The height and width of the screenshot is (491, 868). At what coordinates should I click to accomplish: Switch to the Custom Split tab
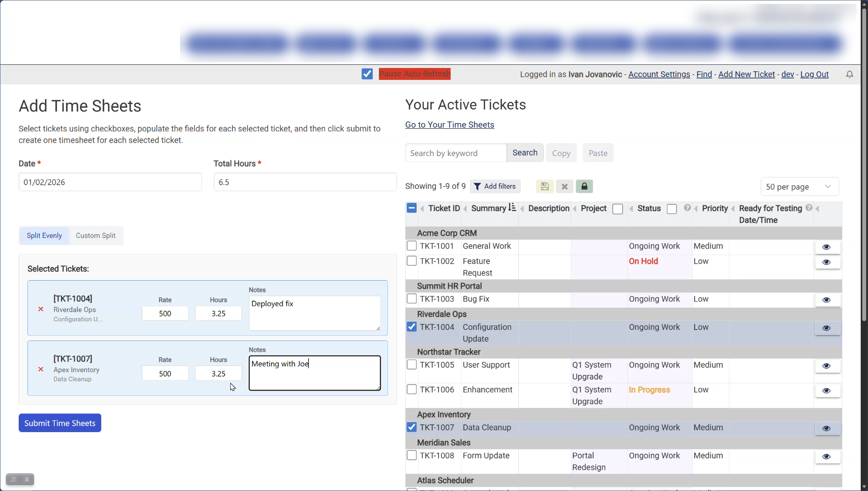tap(96, 236)
